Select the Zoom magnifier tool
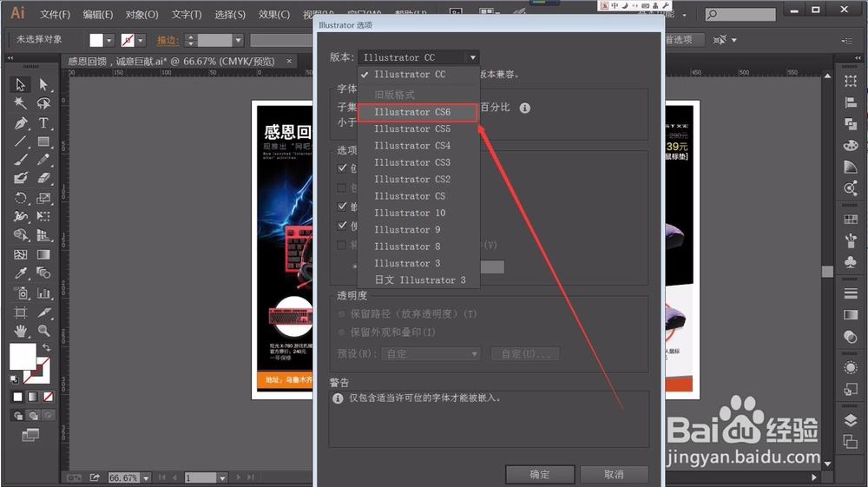 (43, 331)
